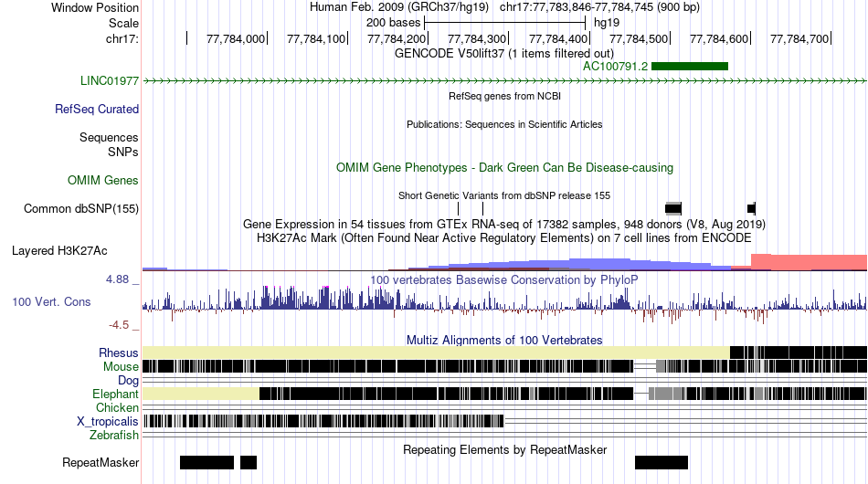
Task: Open the Layered H3K27Ac track label
Action: 59,250
